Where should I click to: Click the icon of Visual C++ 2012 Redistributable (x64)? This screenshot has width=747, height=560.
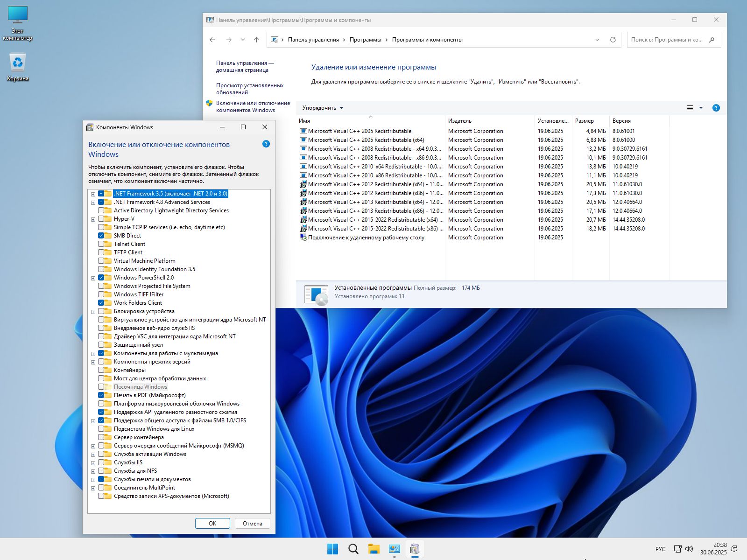[x=303, y=184]
